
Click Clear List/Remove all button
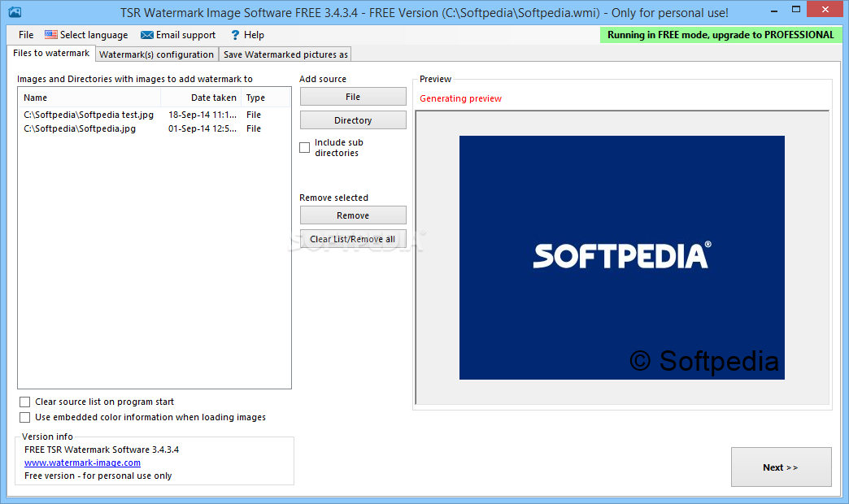click(x=353, y=239)
